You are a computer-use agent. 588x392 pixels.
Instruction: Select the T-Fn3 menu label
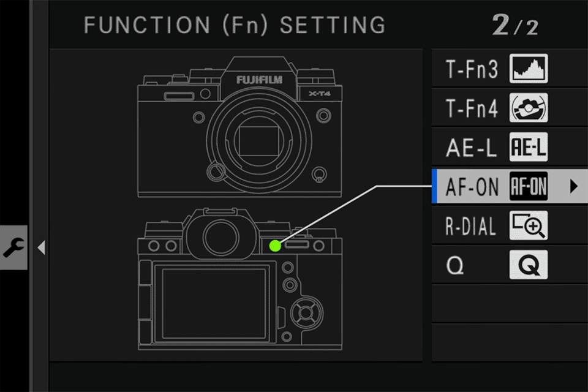pos(472,70)
